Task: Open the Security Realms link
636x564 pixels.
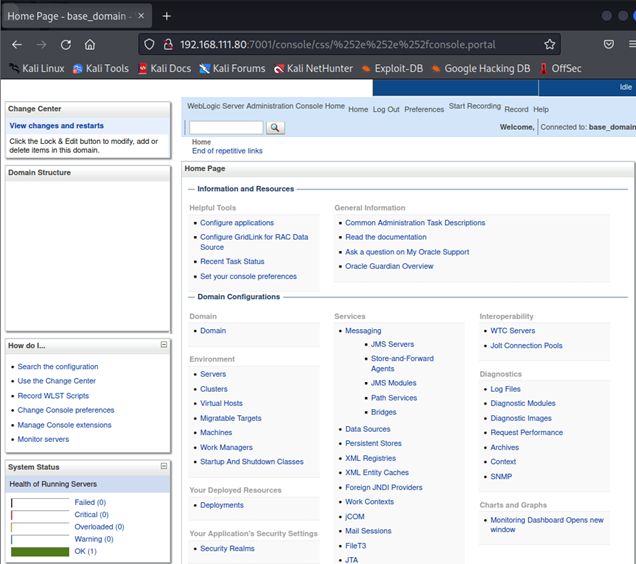Action: tap(227, 549)
